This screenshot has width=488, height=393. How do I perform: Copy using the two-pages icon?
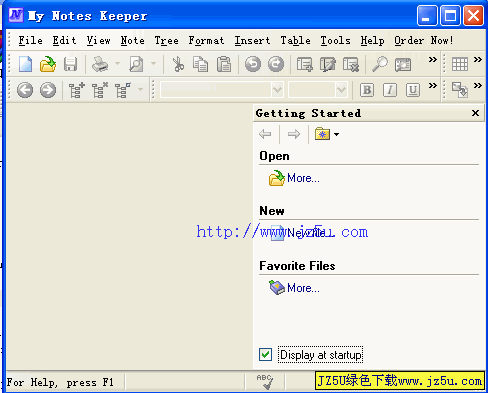tap(200, 64)
